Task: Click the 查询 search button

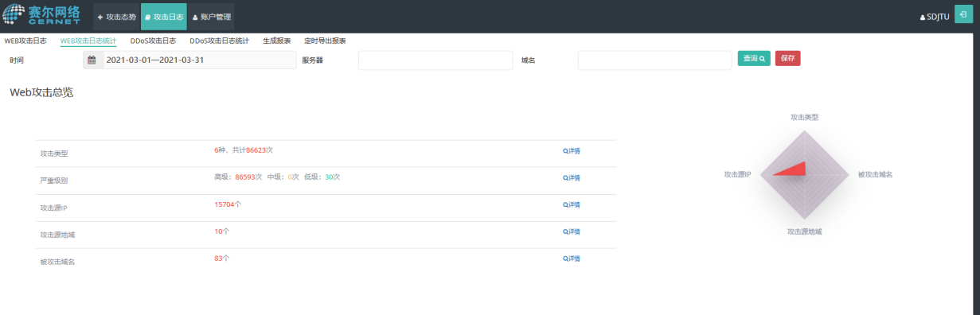Action: [x=754, y=58]
